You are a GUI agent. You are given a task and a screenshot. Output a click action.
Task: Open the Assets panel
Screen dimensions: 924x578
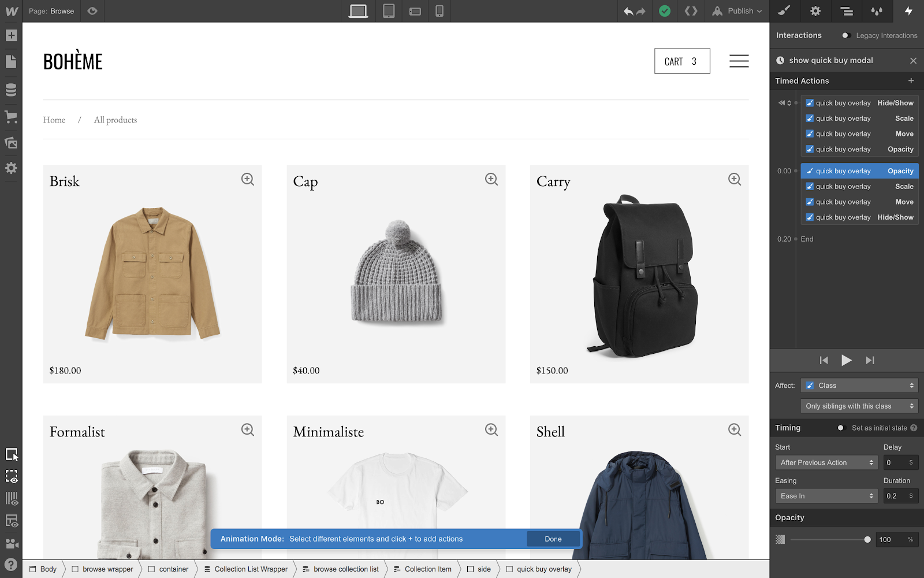(11, 142)
